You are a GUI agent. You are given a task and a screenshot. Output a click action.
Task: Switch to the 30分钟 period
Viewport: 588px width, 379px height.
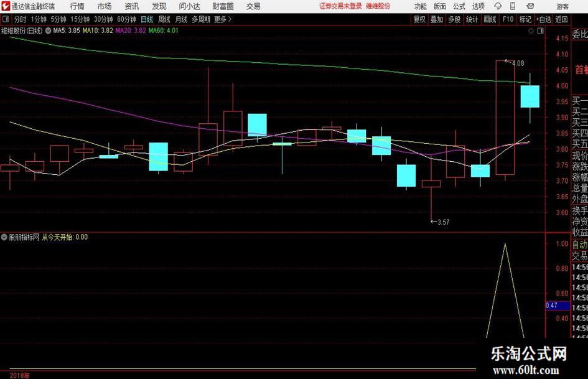(x=103, y=19)
